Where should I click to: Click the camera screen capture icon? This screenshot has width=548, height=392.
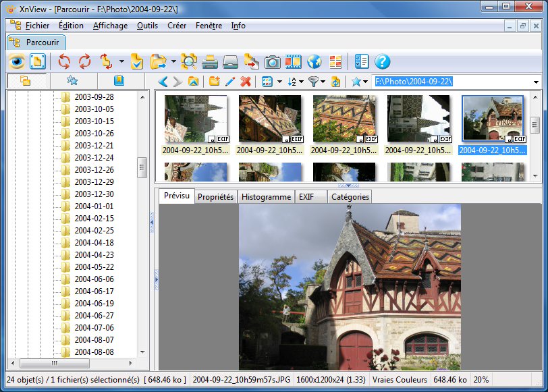tap(272, 62)
